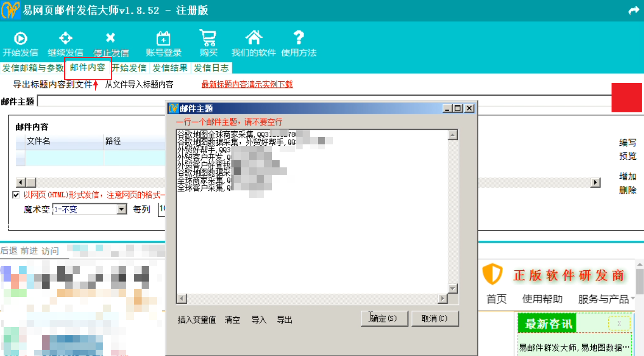Image resolution: width=644 pixels, height=356 pixels.
Task: Open the 发信日志 tab
Action: click(211, 68)
